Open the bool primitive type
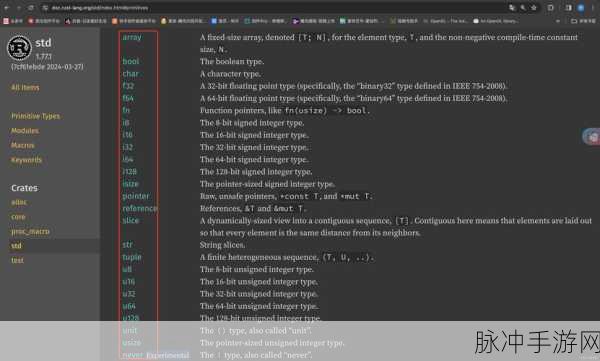Image resolution: width=600 pixels, height=361 pixels. click(131, 61)
